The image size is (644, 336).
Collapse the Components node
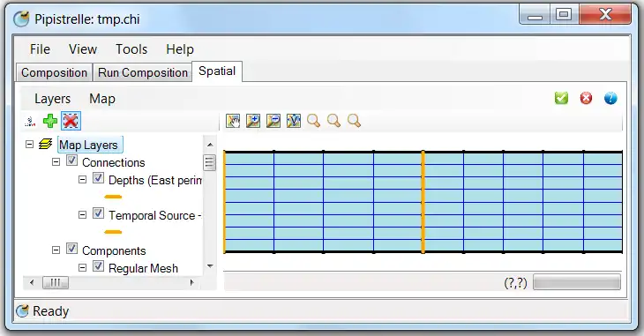56,250
